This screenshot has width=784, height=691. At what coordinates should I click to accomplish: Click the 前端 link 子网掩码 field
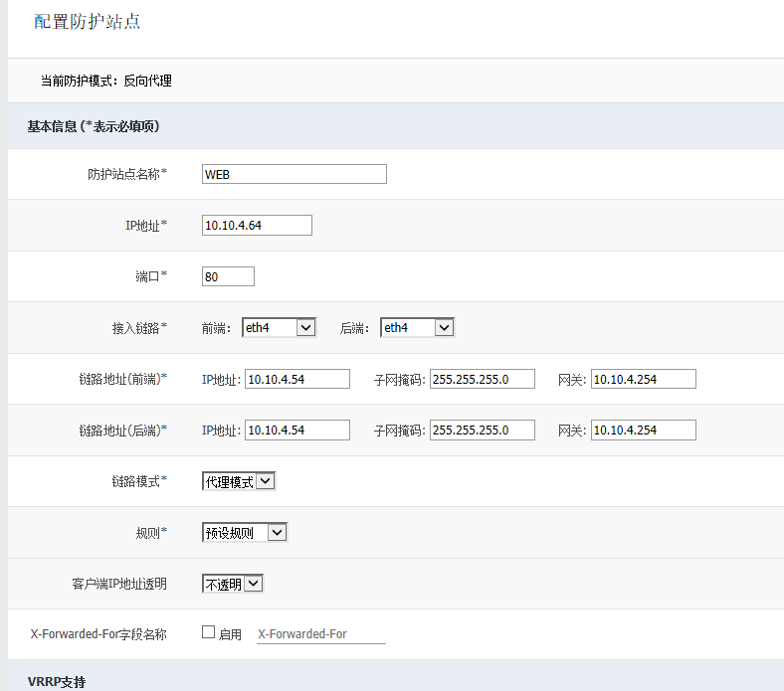click(x=482, y=379)
